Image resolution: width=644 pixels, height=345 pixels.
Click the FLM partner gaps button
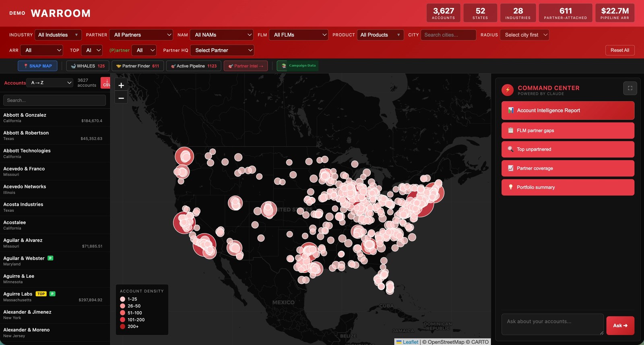pos(568,130)
